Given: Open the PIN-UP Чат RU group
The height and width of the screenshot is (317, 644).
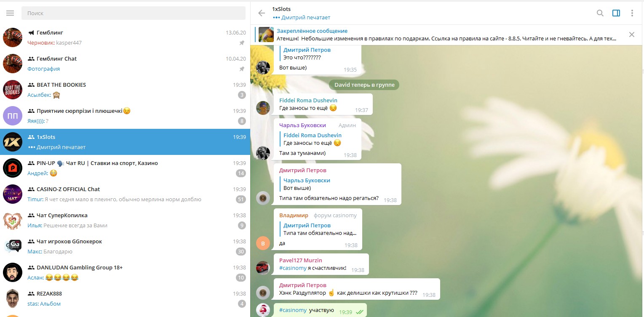Looking at the screenshot, I should pos(125,168).
